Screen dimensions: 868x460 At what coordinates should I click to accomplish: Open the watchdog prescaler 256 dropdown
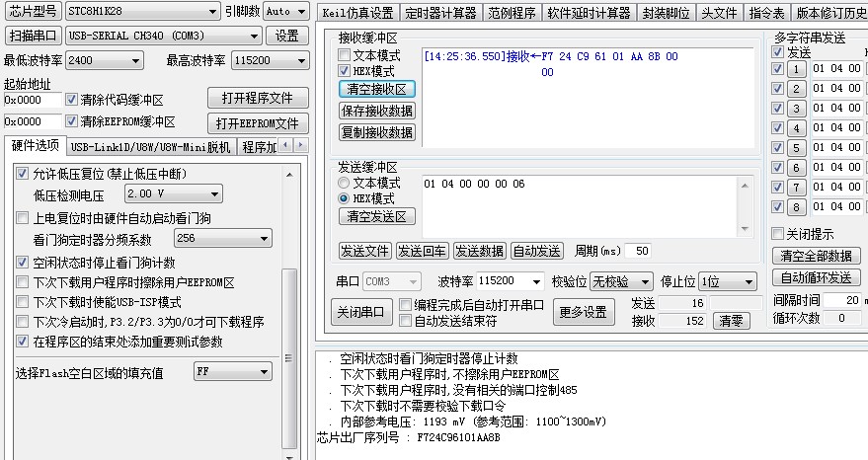[222, 239]
